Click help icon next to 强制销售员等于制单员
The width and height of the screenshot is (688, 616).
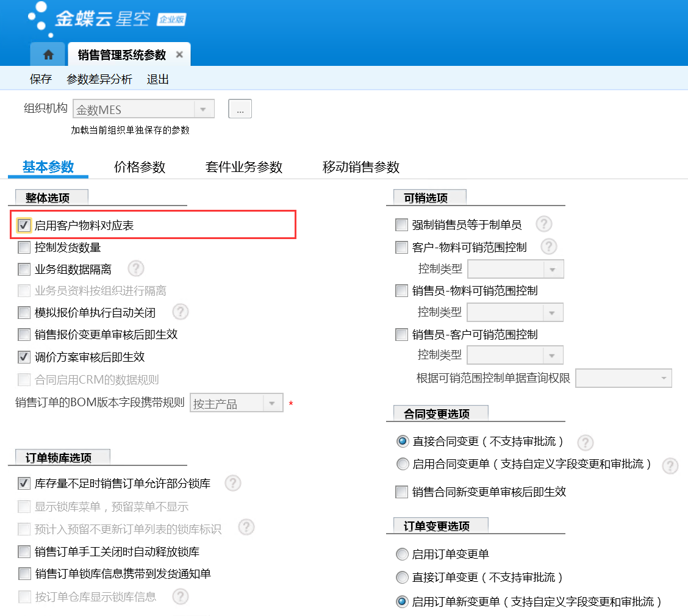tap(543, 224)
